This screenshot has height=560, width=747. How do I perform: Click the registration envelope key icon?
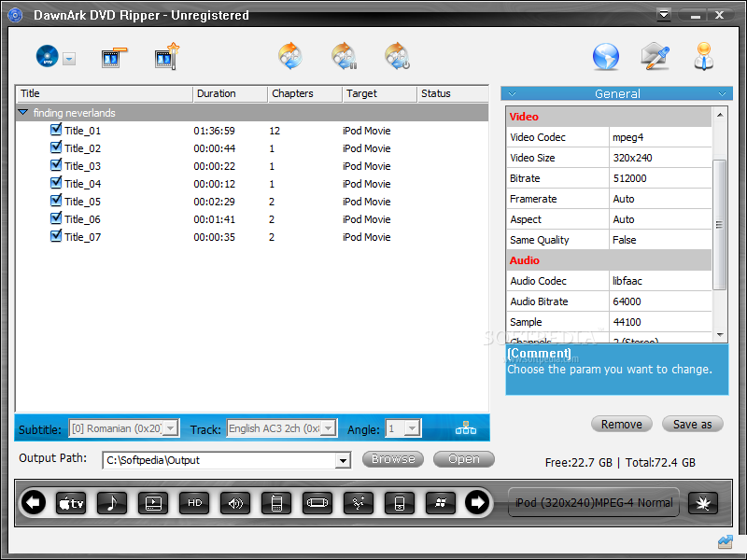655,56
